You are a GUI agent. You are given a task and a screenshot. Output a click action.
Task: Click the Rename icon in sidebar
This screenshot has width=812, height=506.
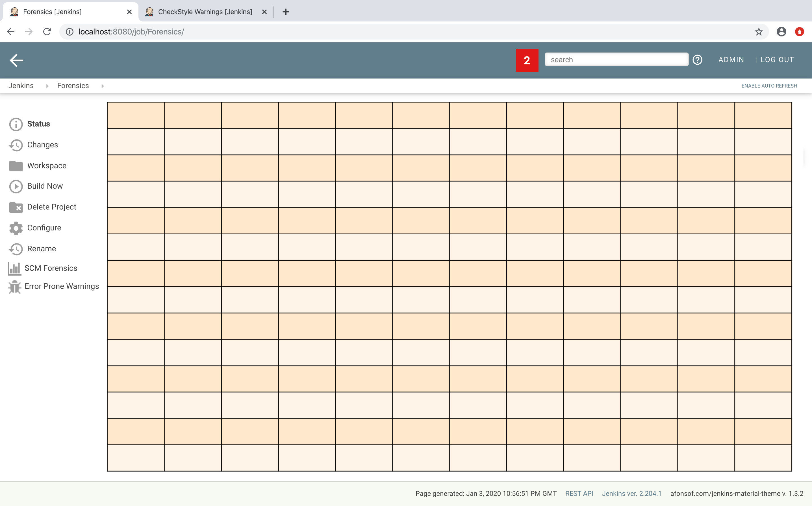point(16,248)
